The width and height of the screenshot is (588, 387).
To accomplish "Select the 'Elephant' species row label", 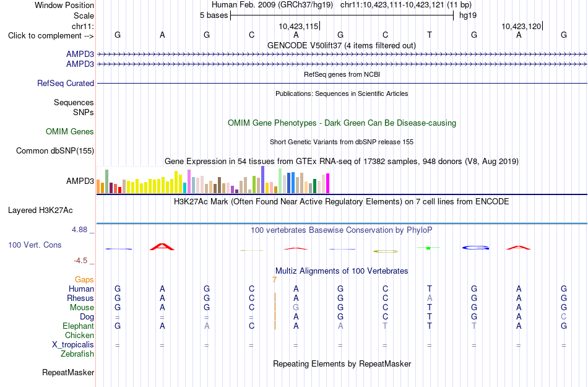I will (x=78, y=326).
